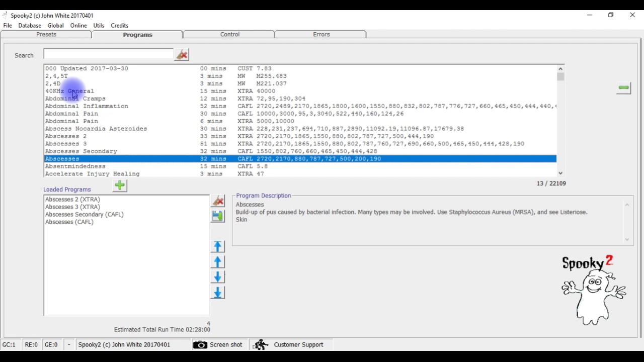Image resolution: width=644 pixels, height=362 pixels.
Task: Select Abscesses Secondary row in program list
Action: click(300, 151)
